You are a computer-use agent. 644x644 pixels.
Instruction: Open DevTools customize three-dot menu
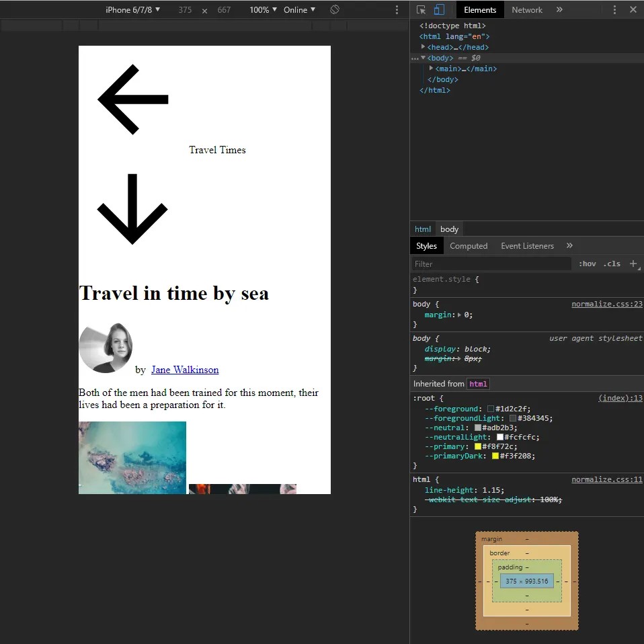pos(614,10)
